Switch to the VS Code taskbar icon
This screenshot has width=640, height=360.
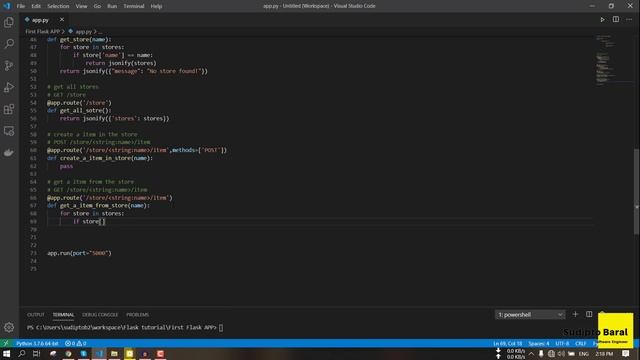99,353
